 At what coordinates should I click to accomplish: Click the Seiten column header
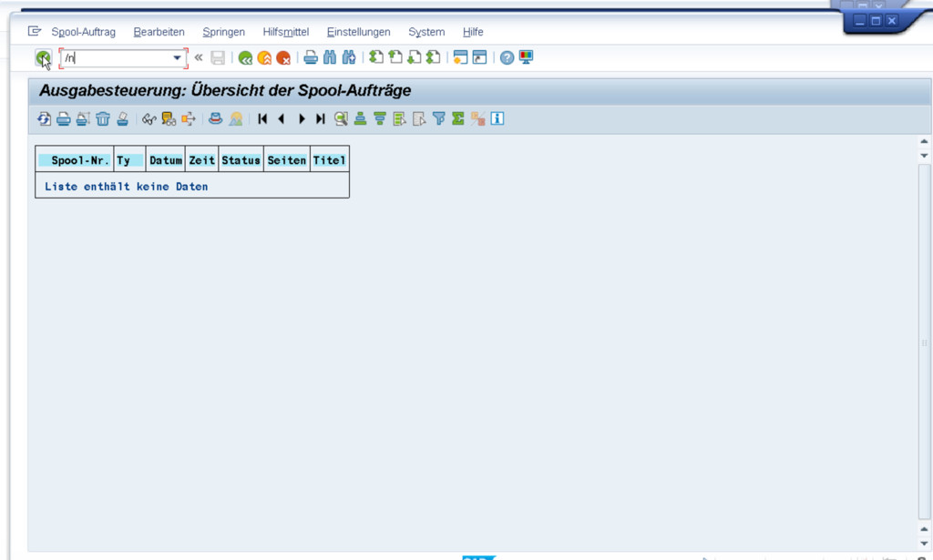click(x=287, y=160)
